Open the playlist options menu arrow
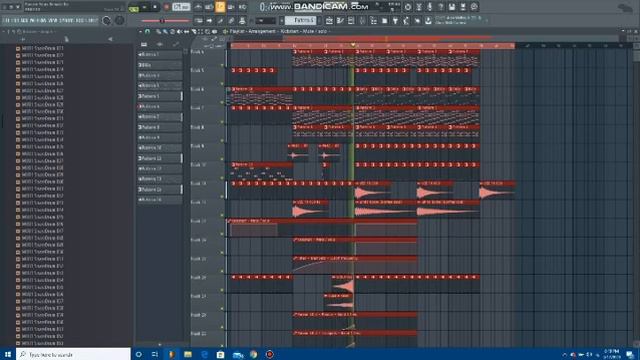The height and width of the screenshot is (360, 640). tap(140, 31)
